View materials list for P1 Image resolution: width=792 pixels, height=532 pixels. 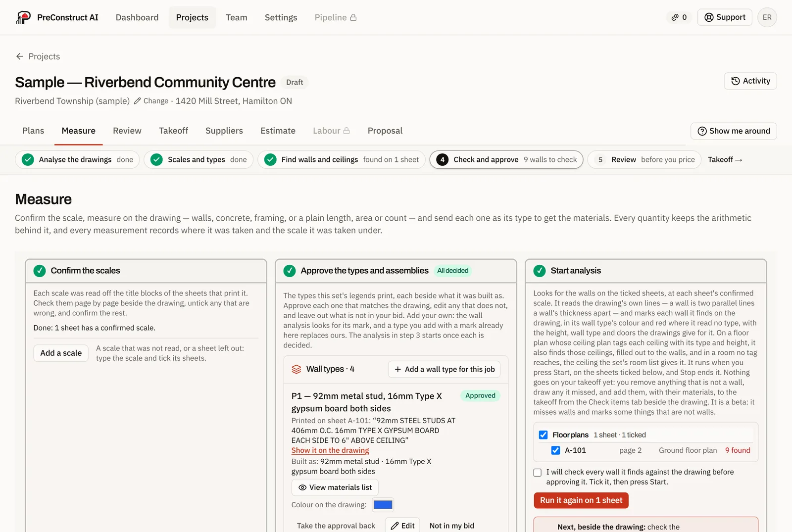(x=335, y=487)
